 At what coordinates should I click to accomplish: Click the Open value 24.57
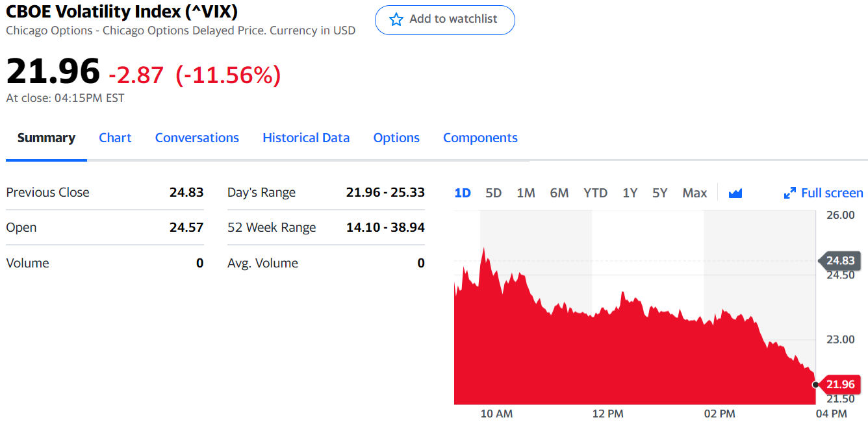tap(186, 227)
